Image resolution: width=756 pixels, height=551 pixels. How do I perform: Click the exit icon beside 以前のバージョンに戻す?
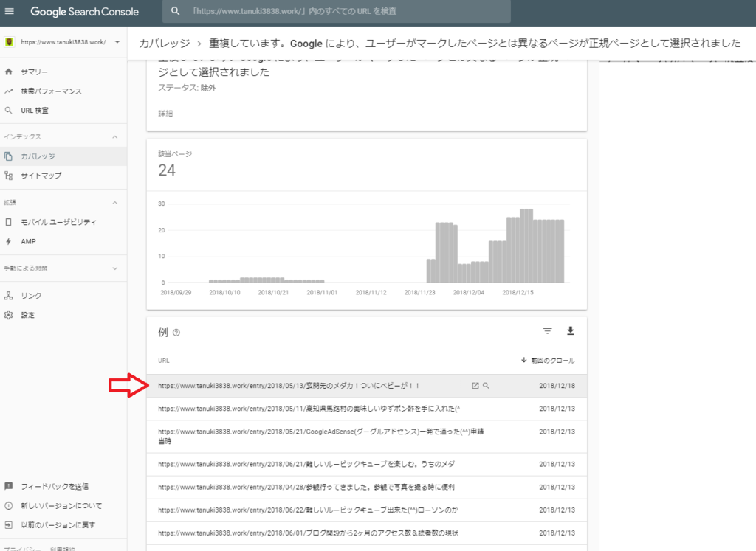point(8,525)
